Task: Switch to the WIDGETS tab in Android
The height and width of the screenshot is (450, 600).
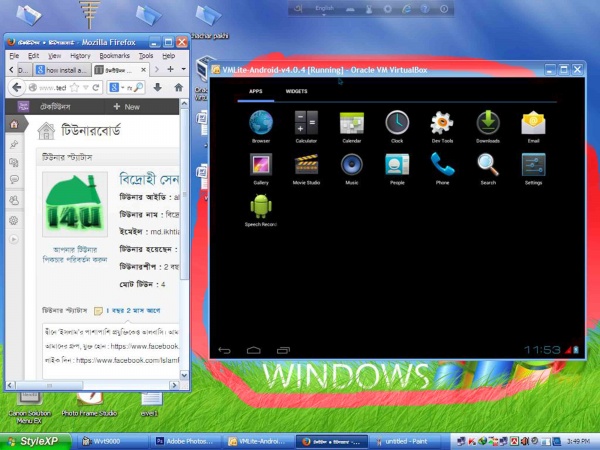Action: point(297,91)
